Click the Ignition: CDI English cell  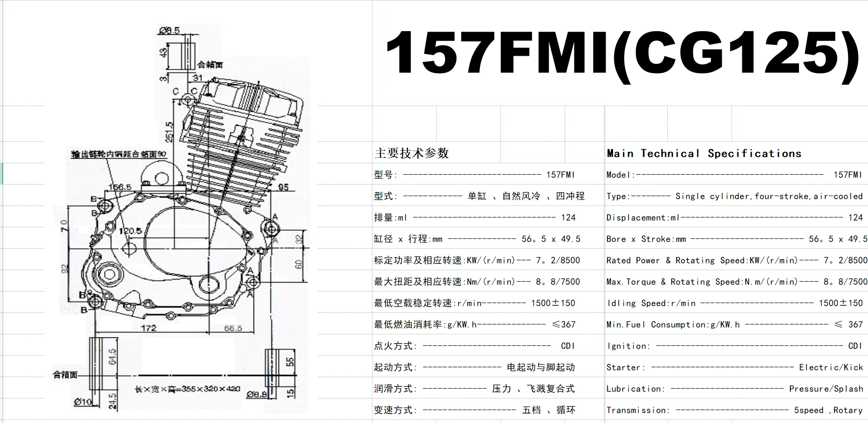point(736,345)
